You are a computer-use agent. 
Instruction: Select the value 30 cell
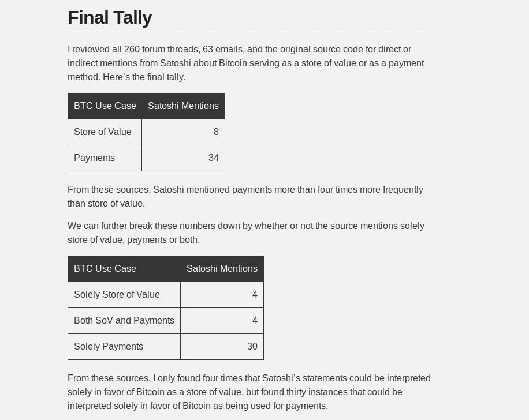pos(222,347)
